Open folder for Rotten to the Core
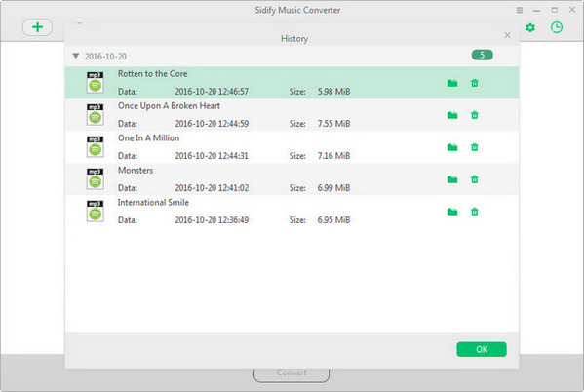This screenshot has width=584, height=392. pyautogui.click(x=452, y=83)
